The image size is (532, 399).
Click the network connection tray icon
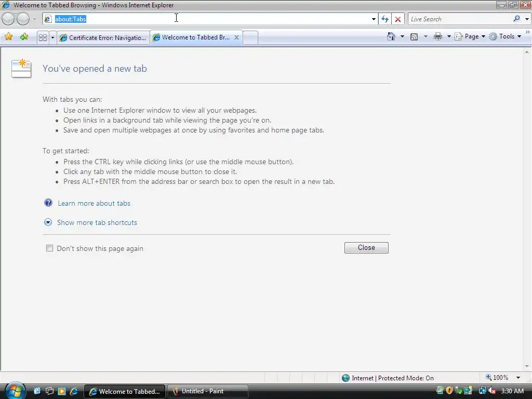(x=482, y=391)
